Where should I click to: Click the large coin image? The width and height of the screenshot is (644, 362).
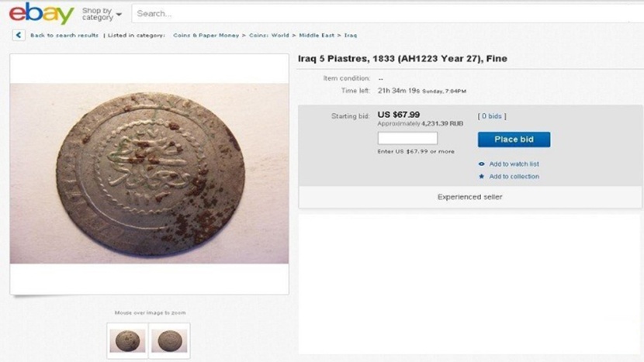pos(149,173)
